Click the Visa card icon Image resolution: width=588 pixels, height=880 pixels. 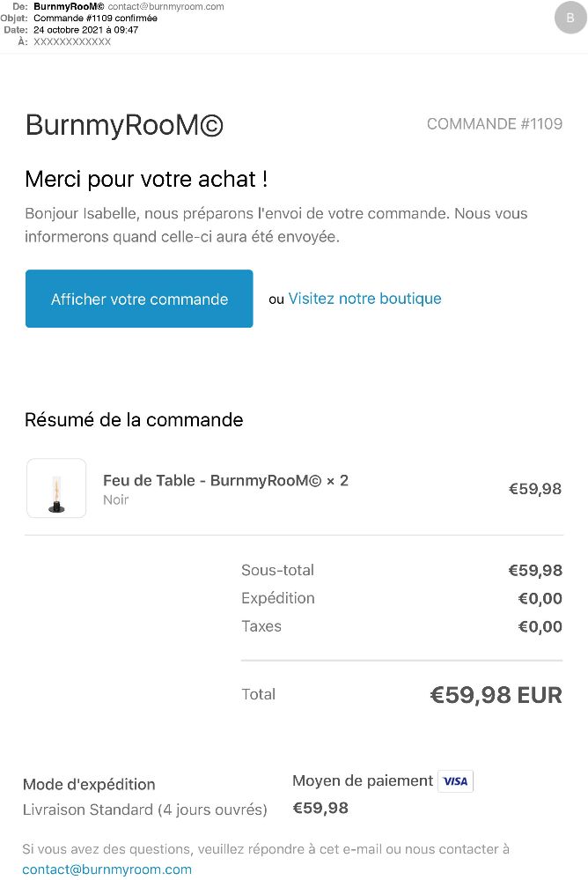(x=456, y=781)
